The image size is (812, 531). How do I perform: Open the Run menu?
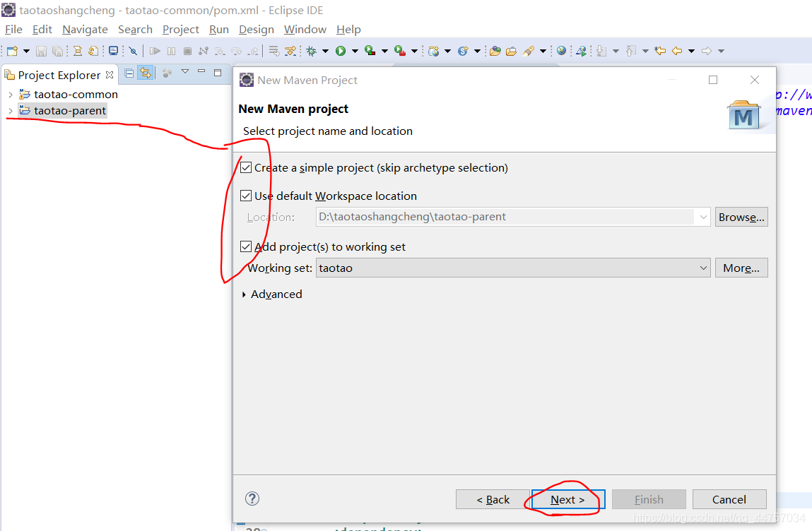pyautogui.click(x=218, y=30)
